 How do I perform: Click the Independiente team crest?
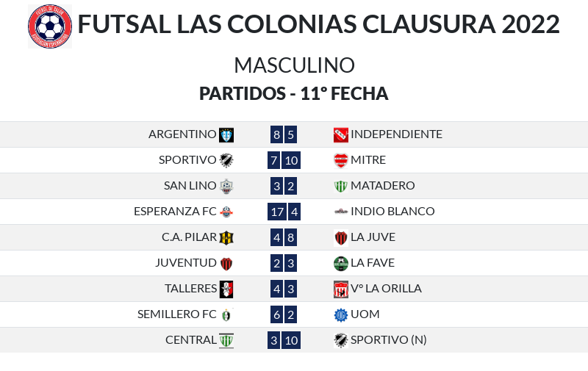tap(340, 134)
